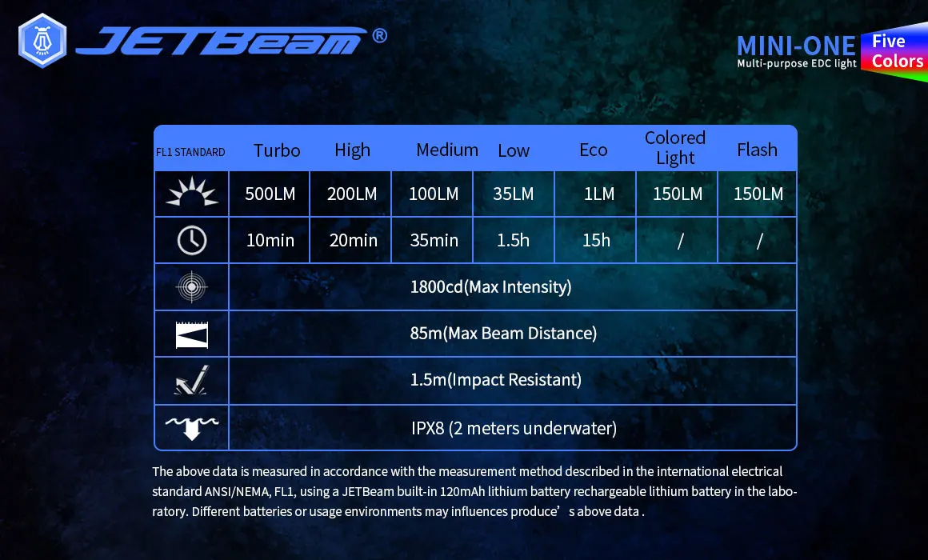Select the FL1 STANDARD header label
This screenshot has height=560, width=928.
pos(190,152)
